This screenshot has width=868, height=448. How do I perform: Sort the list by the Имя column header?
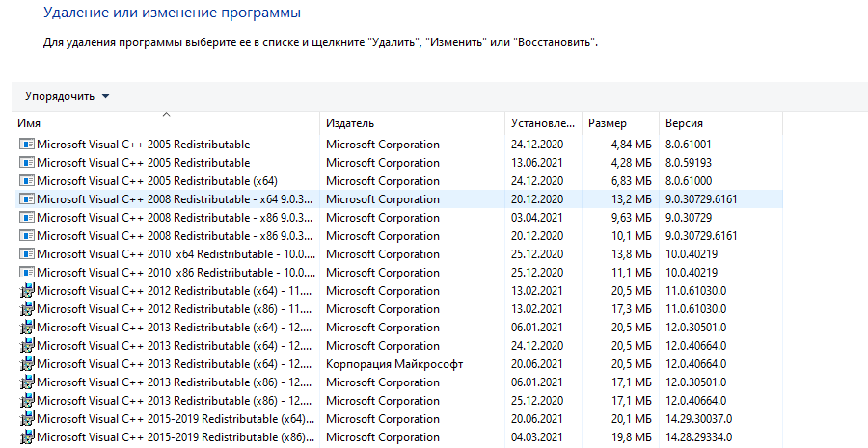pyautogui.click(x=29, y=123)
